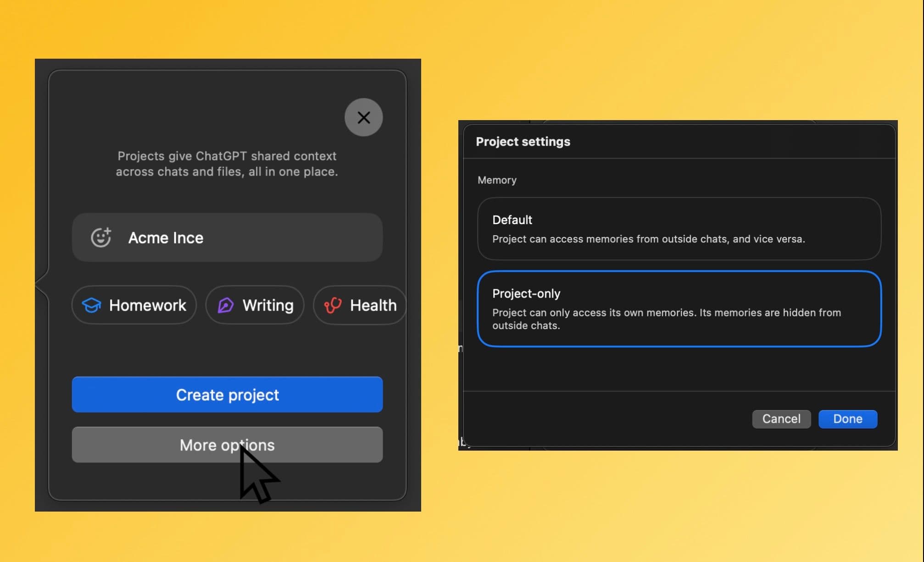Viewport: 924px width, 562px height.
Task: Edit the Acme Ince project name field
Action: 227,237
